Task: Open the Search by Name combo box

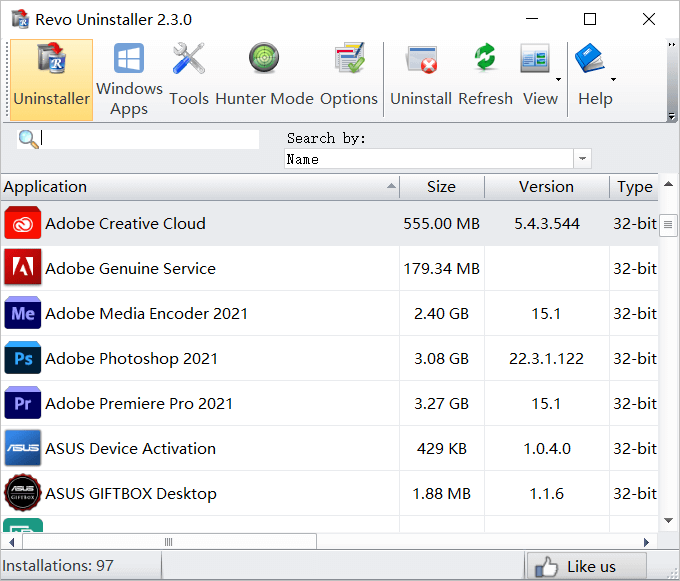Action: 582,159
